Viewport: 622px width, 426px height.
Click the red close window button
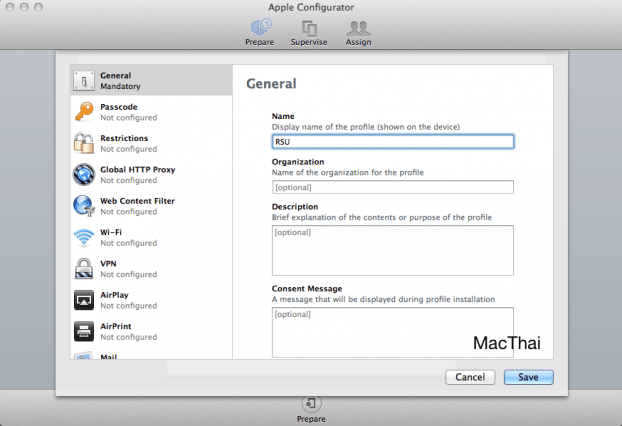10,7
